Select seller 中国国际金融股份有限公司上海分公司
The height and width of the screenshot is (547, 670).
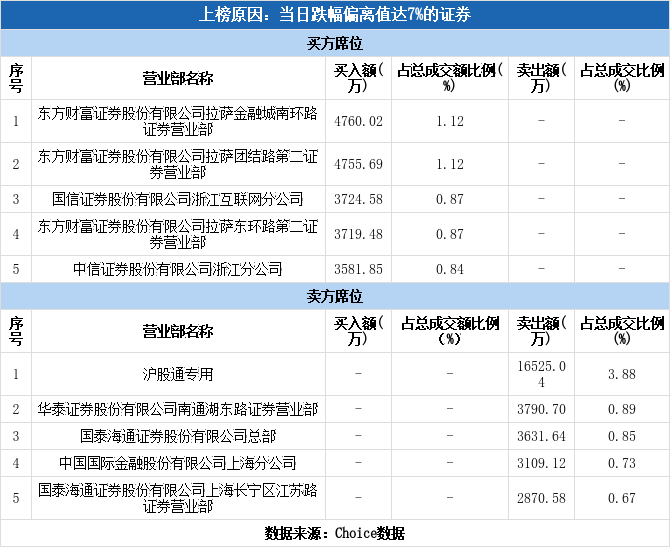(x=178, y=463)
